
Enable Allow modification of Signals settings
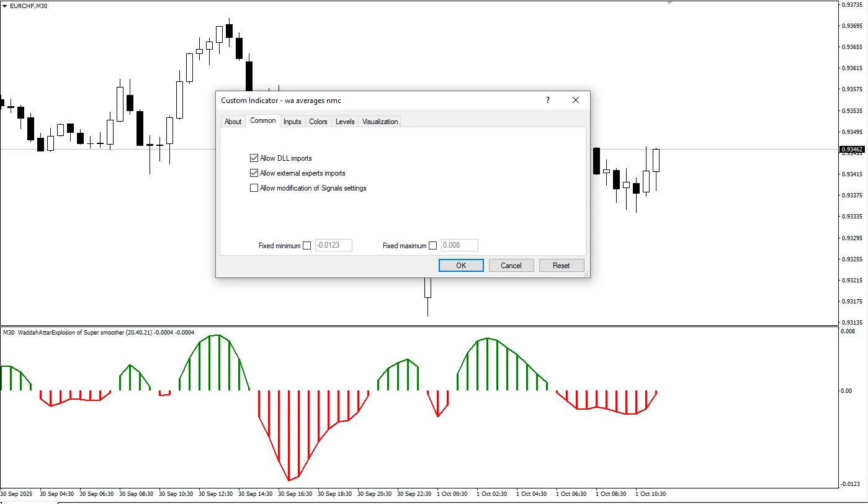coord(254,188)
